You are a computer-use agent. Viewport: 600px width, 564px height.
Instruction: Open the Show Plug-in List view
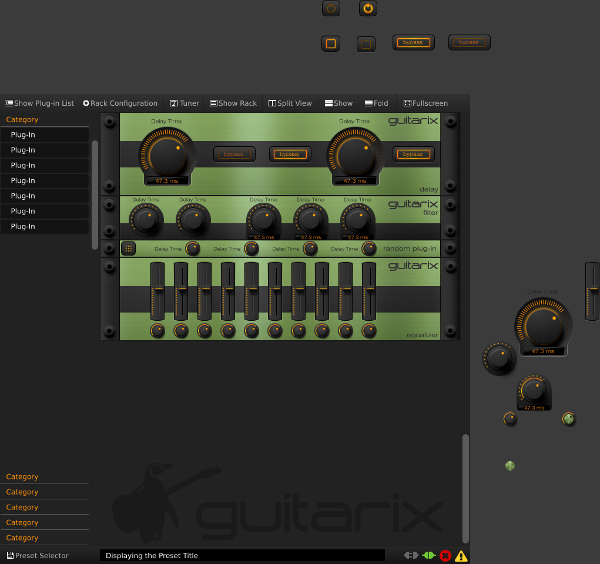(39, 103)
